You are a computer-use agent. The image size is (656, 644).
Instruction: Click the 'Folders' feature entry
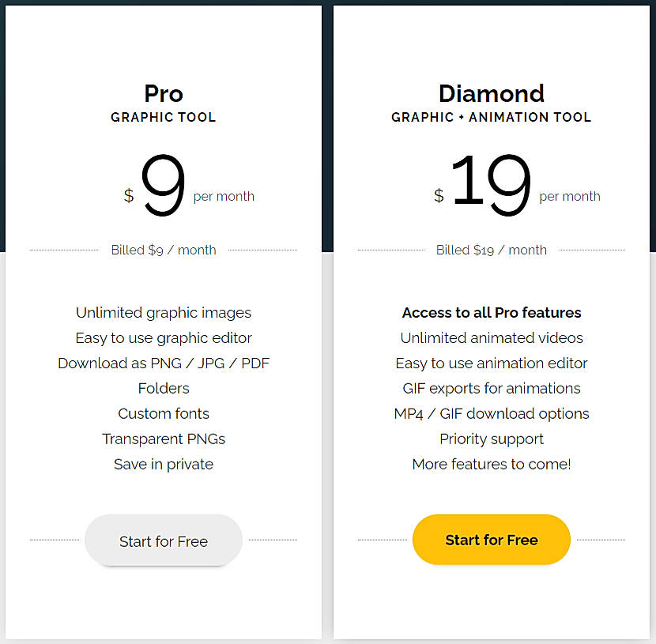click(x=163, y=388)
